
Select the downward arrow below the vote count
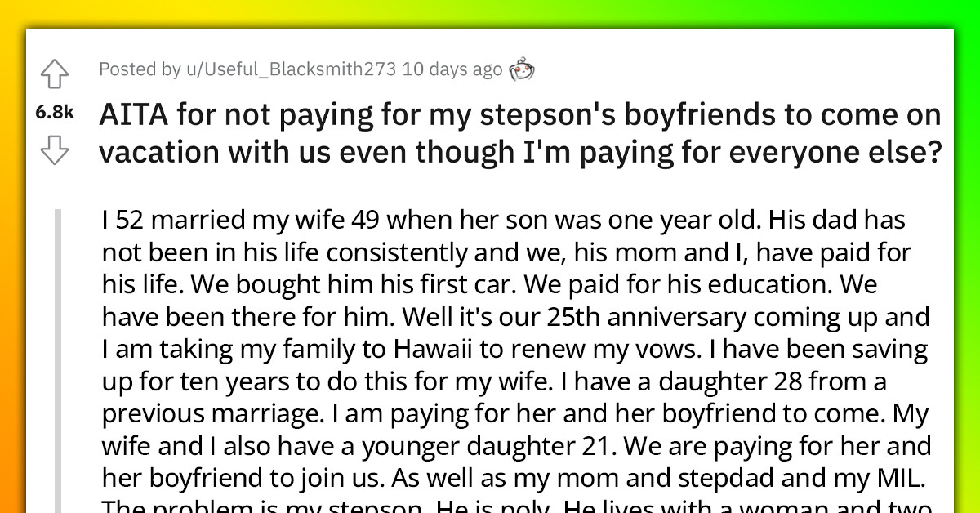click(x=55, y=151)
